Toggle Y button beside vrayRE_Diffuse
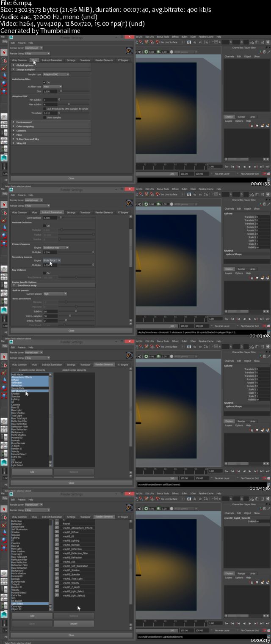Image resolution: width=271 pixels, height=644 pixels. click(57, 532)
